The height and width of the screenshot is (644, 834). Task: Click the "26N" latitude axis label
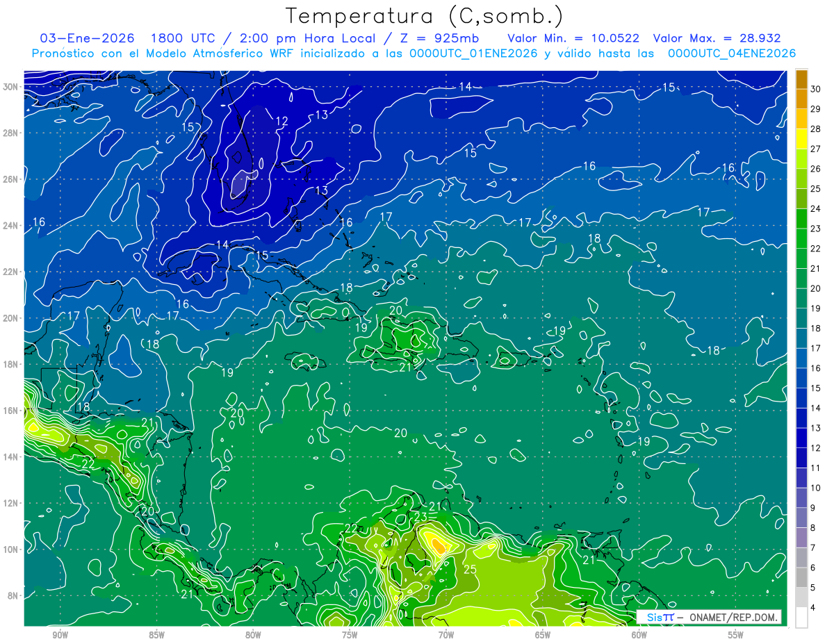[10, 179]
